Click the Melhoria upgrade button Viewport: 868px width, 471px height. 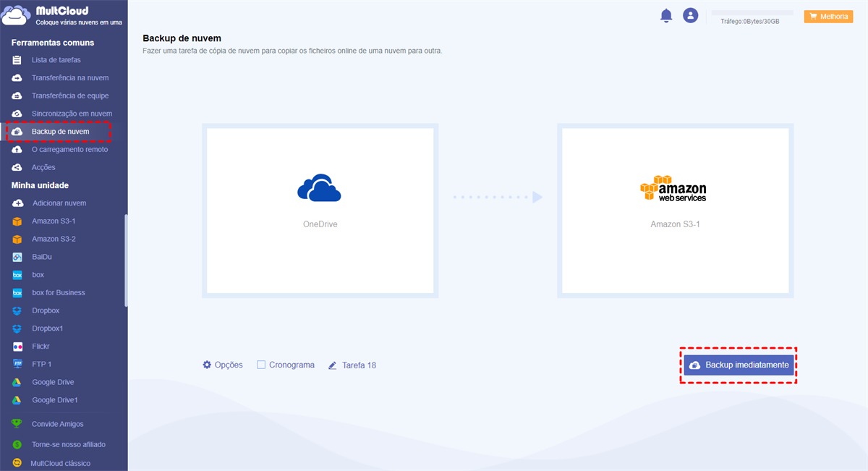coord(828,16)
